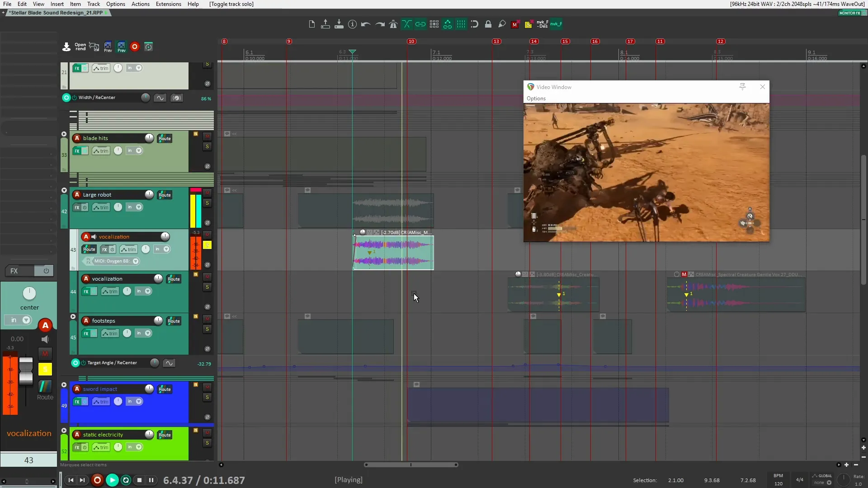Click the Redo icon in the toolbar

(379, 24)
